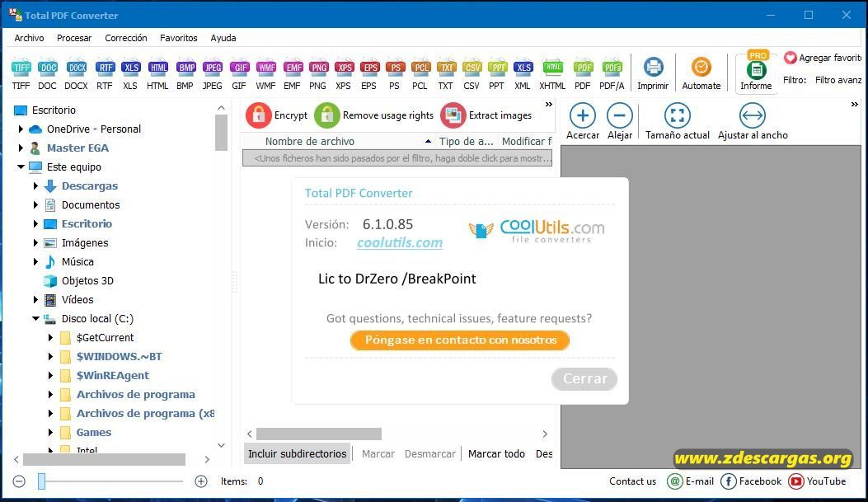Viewport: 868px width, 502px height.
Task: Pick GIF format icon
Action: coord(239,73)
